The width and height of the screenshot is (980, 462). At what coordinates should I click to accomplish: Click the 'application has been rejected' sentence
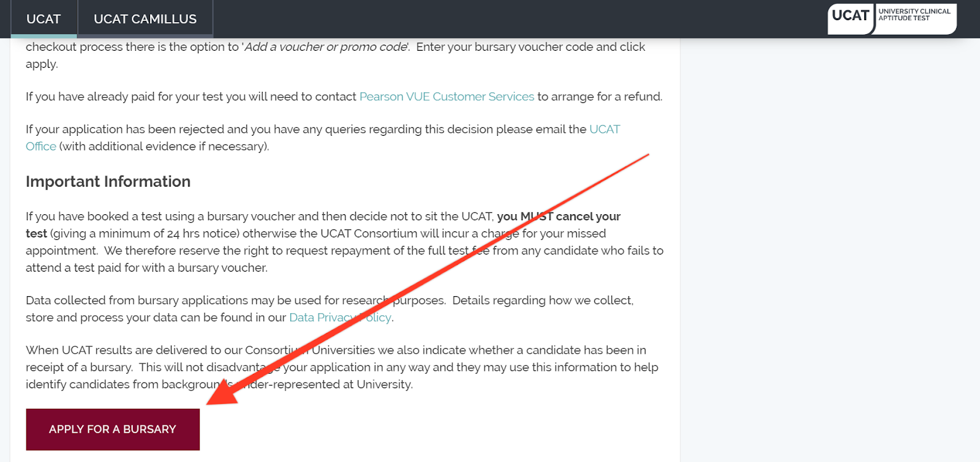coord(323,138)
